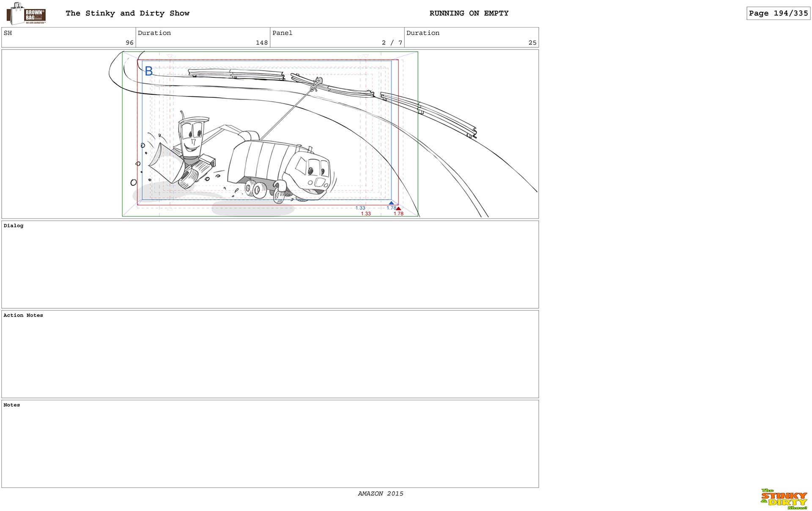Image resolution: width=812 pixels, height=511 pixels.
Task: Click the SH value 96
Action: coord(129,43)
